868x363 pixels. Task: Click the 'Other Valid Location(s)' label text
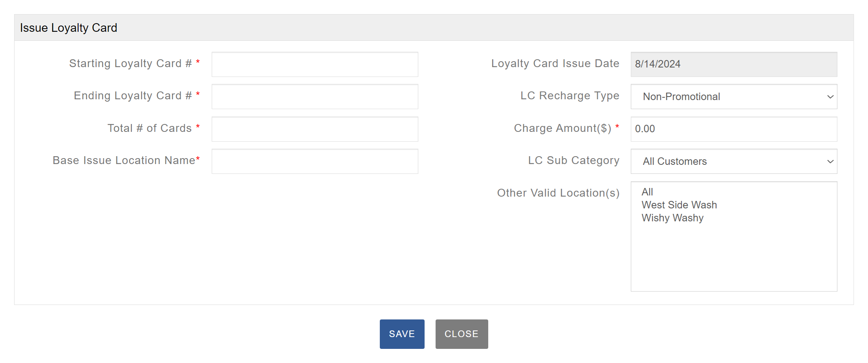pos(558,193)
